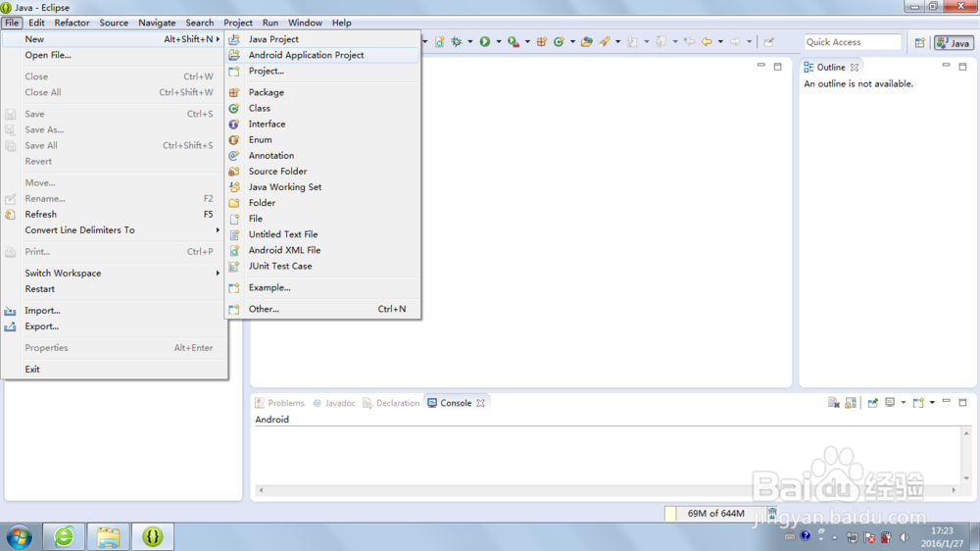The image size is (980, 551).
Task: Choose Android XML File entry
Action: pos(322,250)
